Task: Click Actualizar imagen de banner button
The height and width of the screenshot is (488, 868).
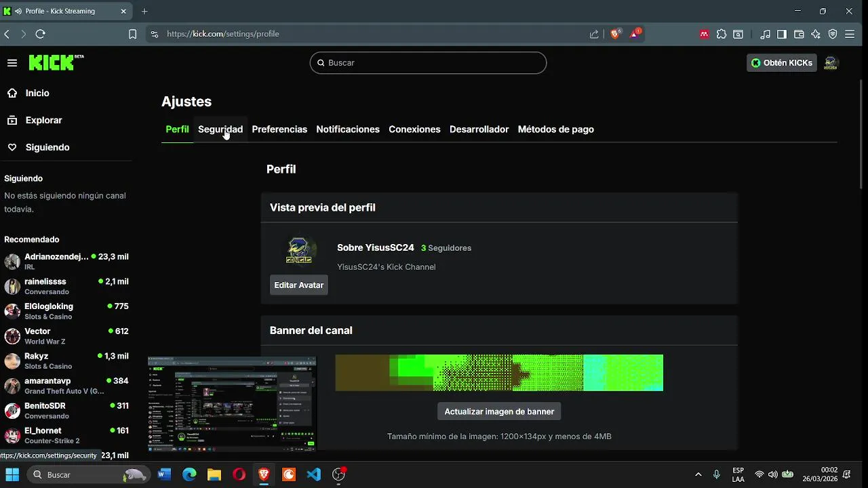Action: point(499,411)
